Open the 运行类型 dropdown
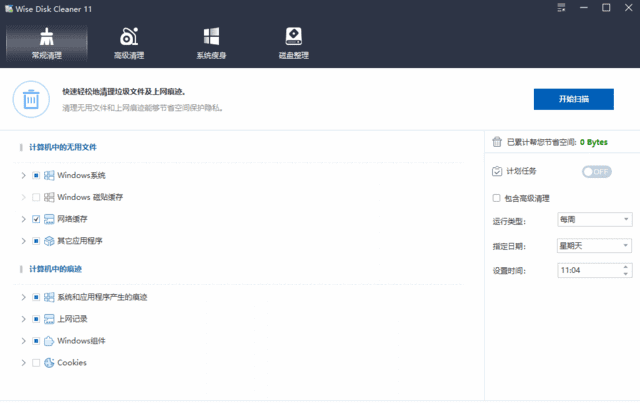The image size is (640, 403). click(x=595, y=220)
